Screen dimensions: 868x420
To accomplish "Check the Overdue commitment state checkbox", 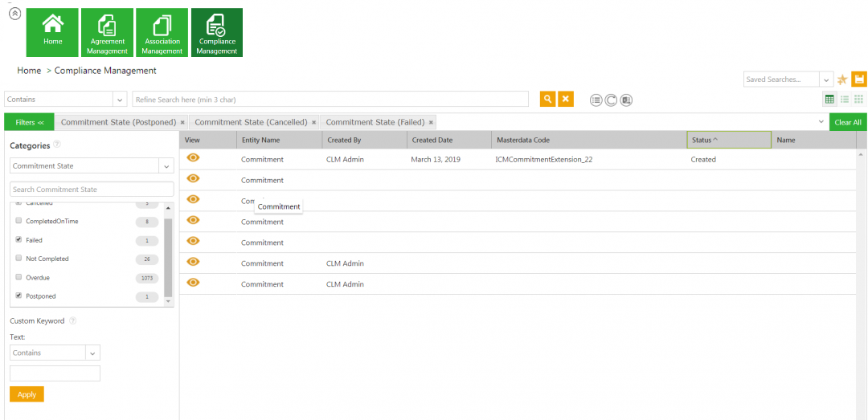I will pyautogui.click(x=18, y=278).
